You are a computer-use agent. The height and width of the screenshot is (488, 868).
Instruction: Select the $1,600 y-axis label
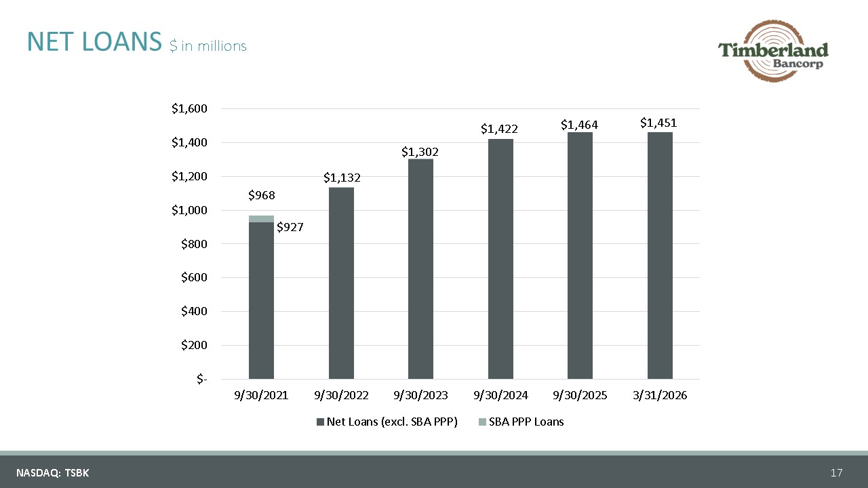pyautogui.click(x=189, y=108)
